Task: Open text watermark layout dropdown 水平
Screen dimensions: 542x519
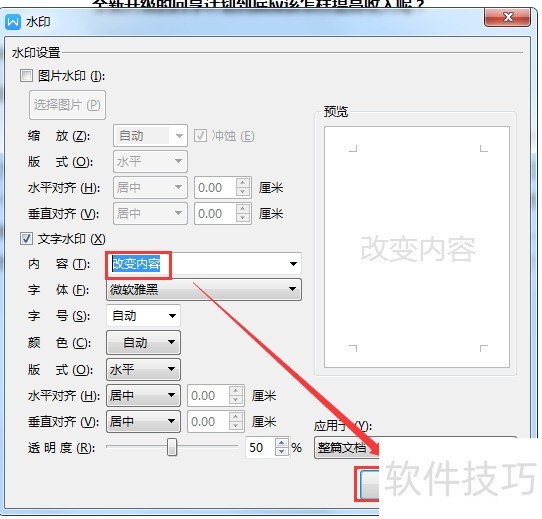Action: pos(143,369)
